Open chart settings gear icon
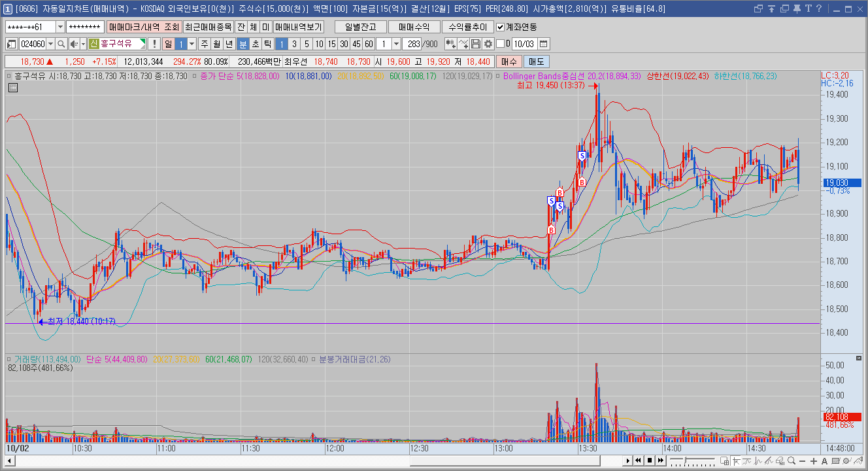868x471 pixels. (x=488, y=44)
